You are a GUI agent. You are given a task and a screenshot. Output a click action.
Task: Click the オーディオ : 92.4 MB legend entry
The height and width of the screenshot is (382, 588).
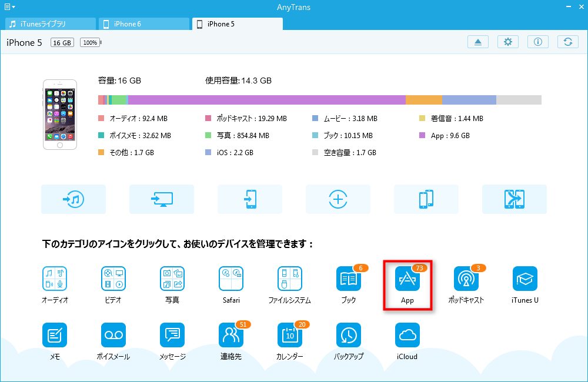(x=133, y=119)
